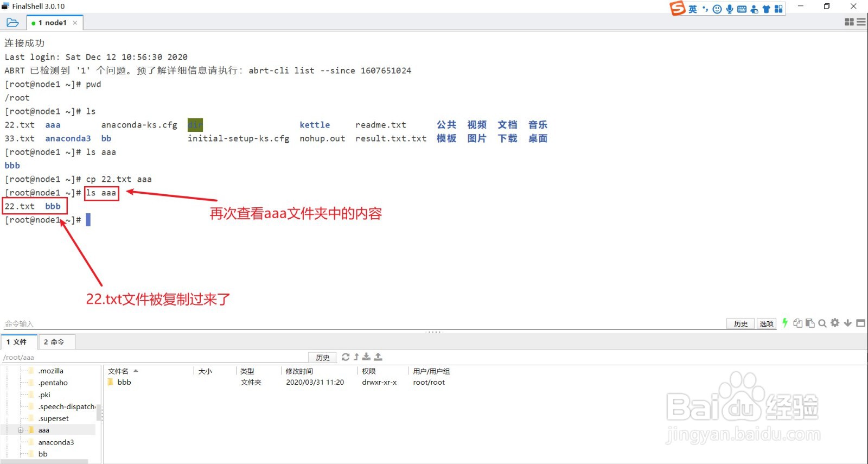The height and width of the screenshot is (464, 868).
Task: Refresh the remote file listing
Action: [x=346, y=357]
